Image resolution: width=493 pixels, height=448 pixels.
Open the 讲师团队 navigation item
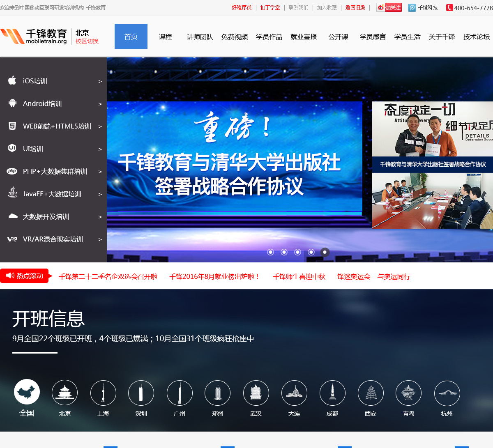[x=200, y=37]
